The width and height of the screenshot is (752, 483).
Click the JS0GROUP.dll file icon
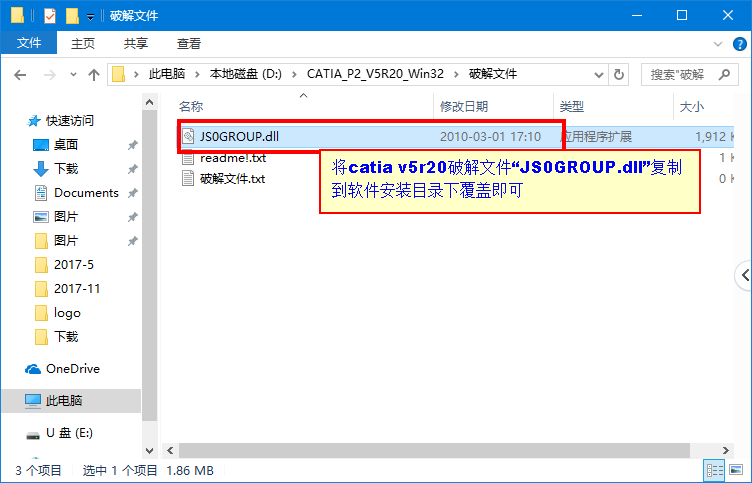[x=188, y=137]
